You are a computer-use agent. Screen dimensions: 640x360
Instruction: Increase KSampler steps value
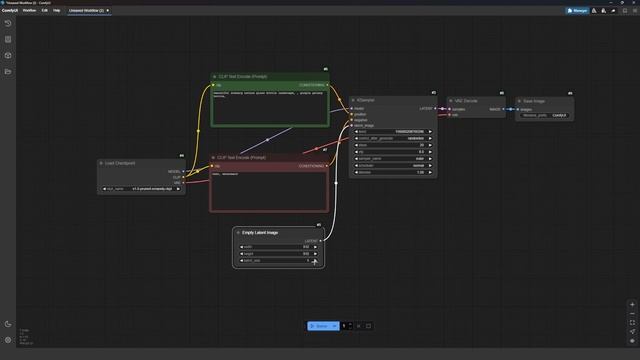pos(430,145)
